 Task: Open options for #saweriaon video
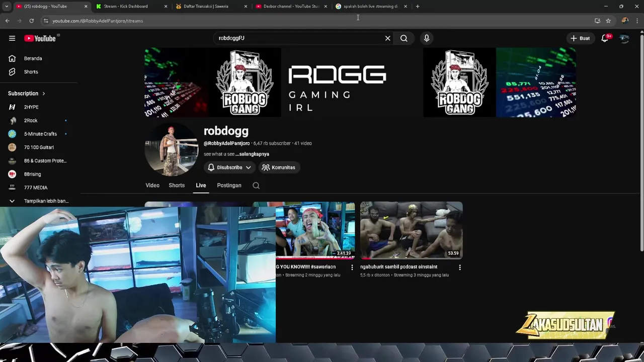352,267
